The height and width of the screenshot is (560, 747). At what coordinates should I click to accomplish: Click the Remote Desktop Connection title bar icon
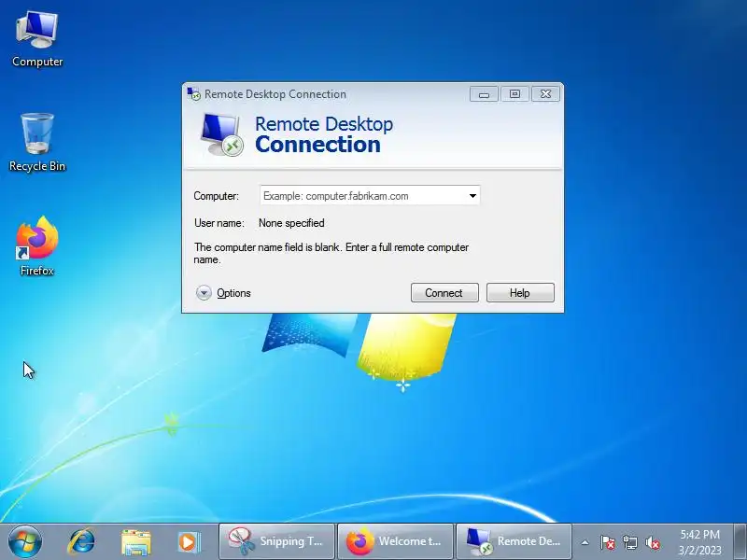tap(194, 94)
